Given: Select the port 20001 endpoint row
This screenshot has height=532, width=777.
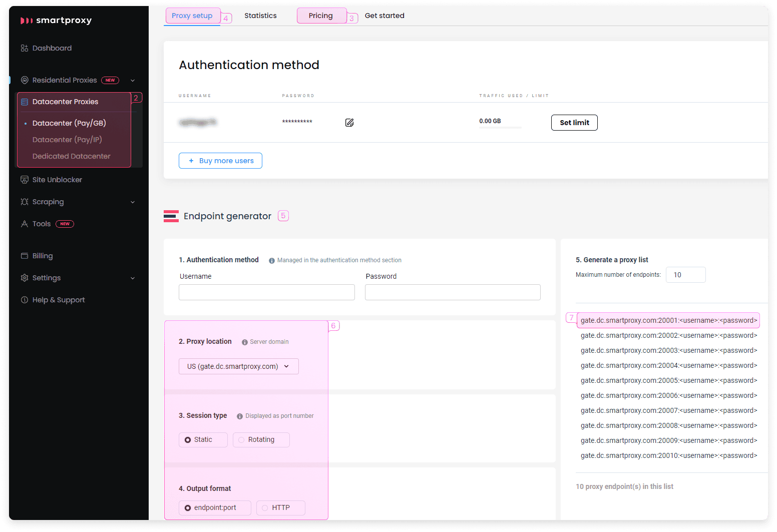Looking at the screenshot, I should click(669, 320).
